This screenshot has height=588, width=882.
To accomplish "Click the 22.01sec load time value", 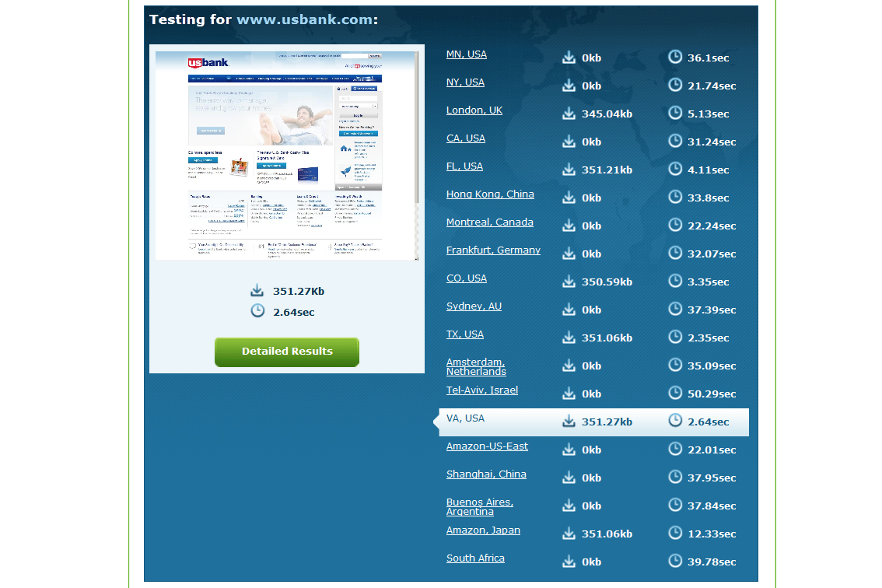I will pos(712,450).
